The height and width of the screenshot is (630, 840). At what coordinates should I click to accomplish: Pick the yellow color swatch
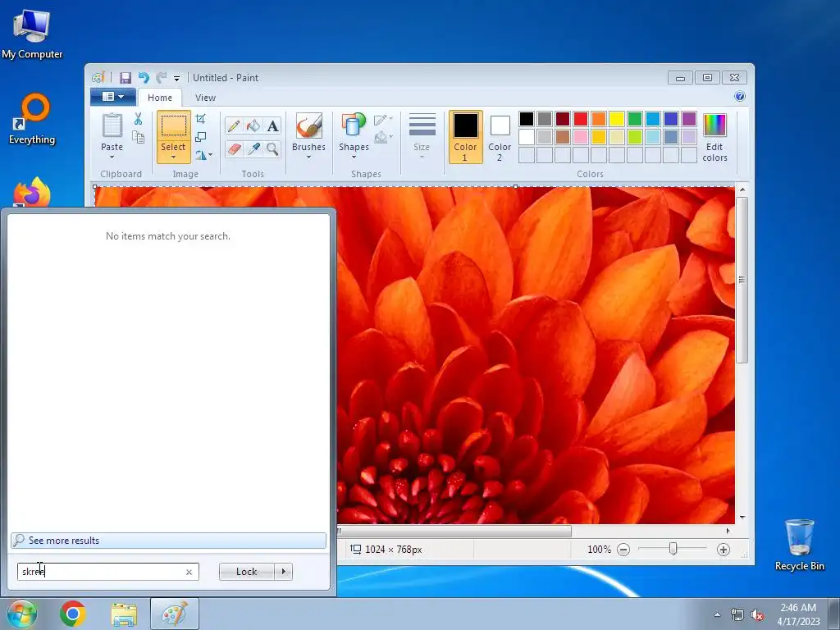617,118
